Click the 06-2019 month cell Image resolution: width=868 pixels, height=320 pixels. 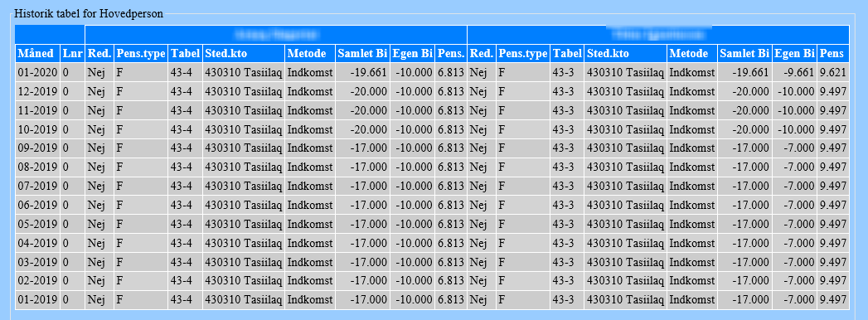pos(37,205)
